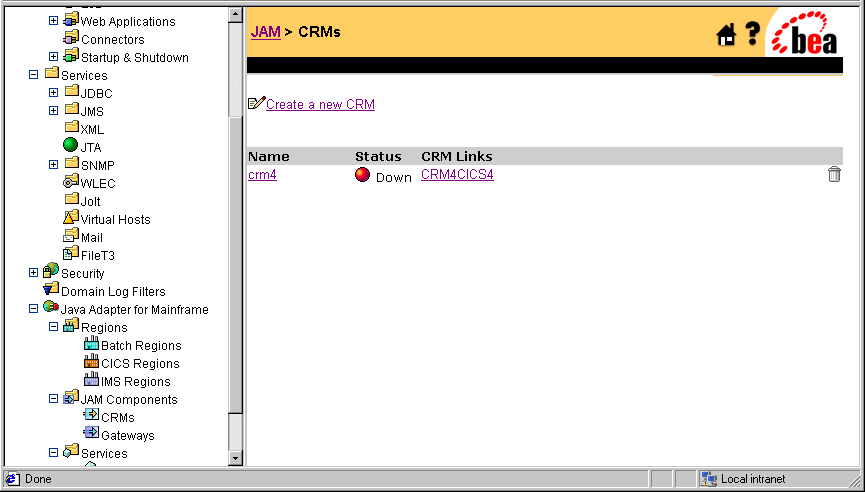Click the Mail icon

71,236
